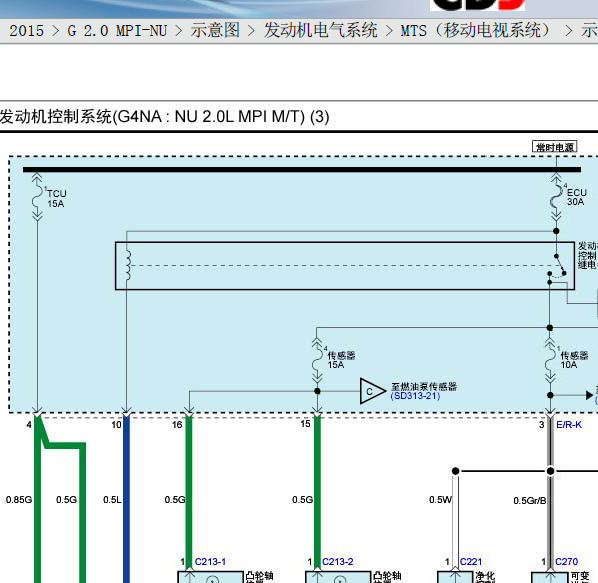598x583 pixels.
Task: Open the G 2.0 MPI-NU breadcrumb
Action: click(117, 31)
